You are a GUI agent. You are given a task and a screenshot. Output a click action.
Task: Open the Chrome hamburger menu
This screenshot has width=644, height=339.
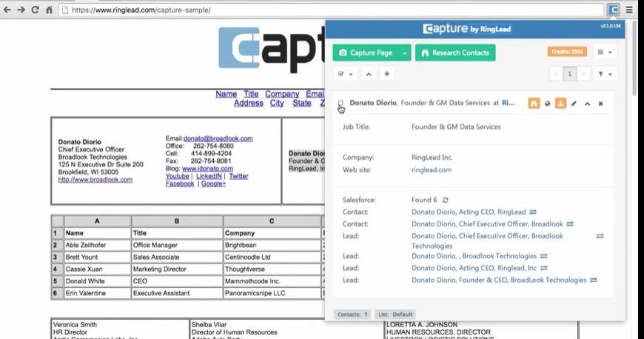click(629, 10)
